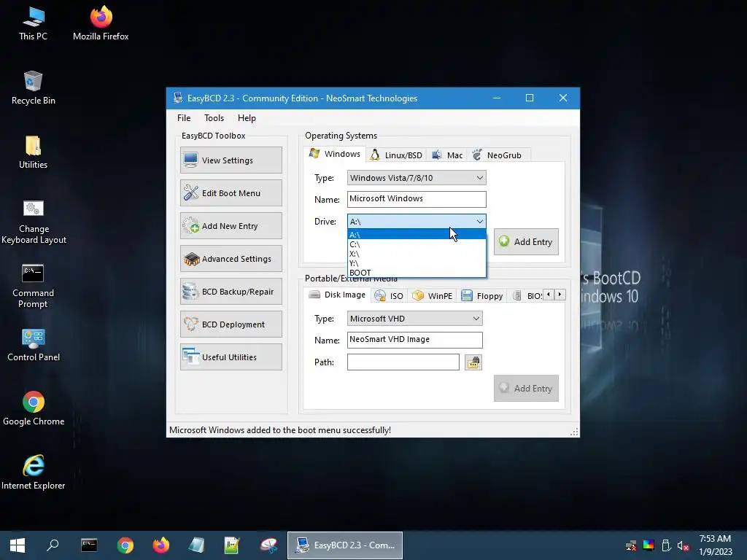
Task: Collapse the Drive dropdown via its arrow
Action: pyautogui.click(x=479, y=222)
